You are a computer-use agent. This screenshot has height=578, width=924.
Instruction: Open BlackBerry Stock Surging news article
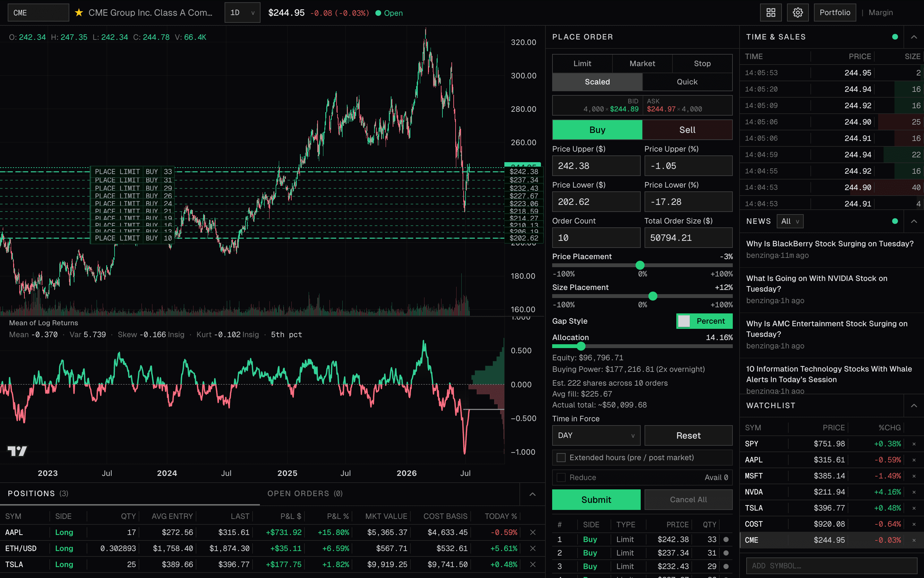[x=830, y=243]
